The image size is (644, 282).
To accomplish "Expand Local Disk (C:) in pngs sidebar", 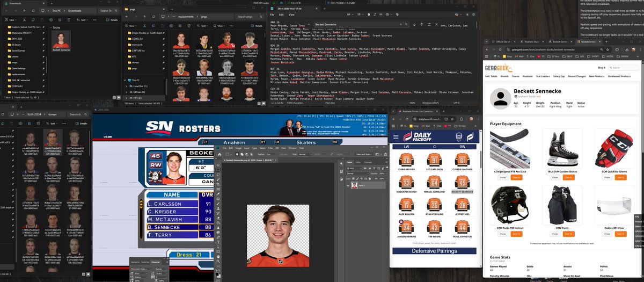I will (126, 86).
